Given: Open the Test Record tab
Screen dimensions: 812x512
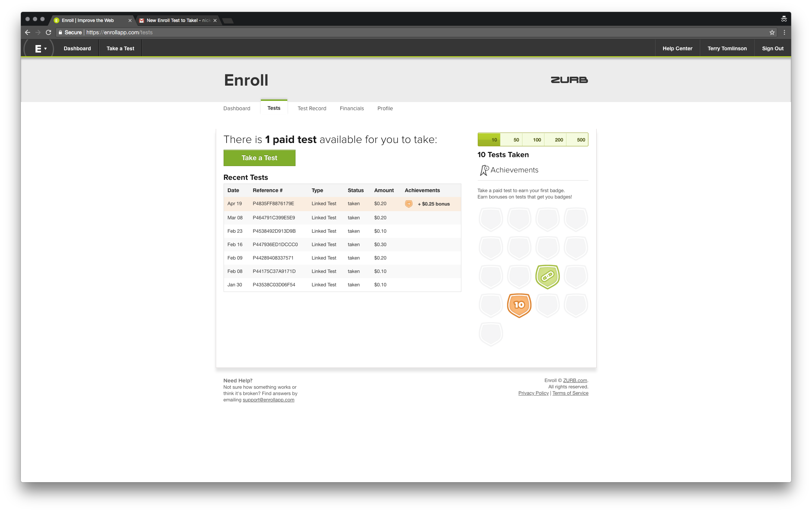Looking at the screenshot, I should pos(312,108).
